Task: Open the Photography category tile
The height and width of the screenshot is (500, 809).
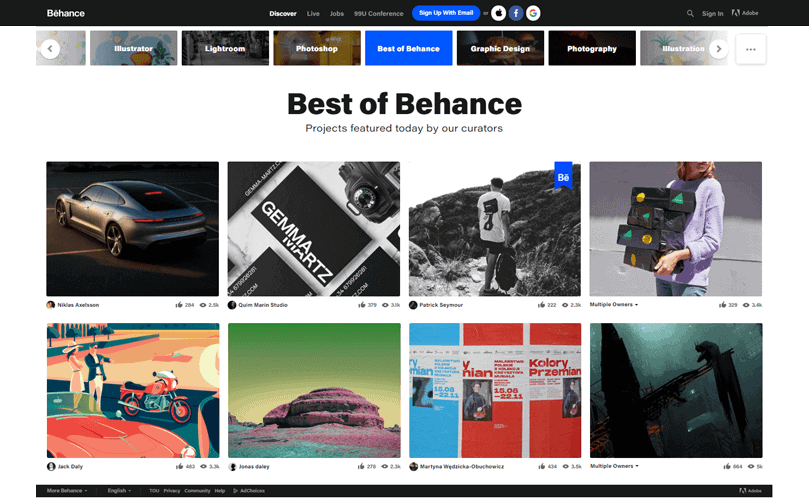Action: pos(592,48)
